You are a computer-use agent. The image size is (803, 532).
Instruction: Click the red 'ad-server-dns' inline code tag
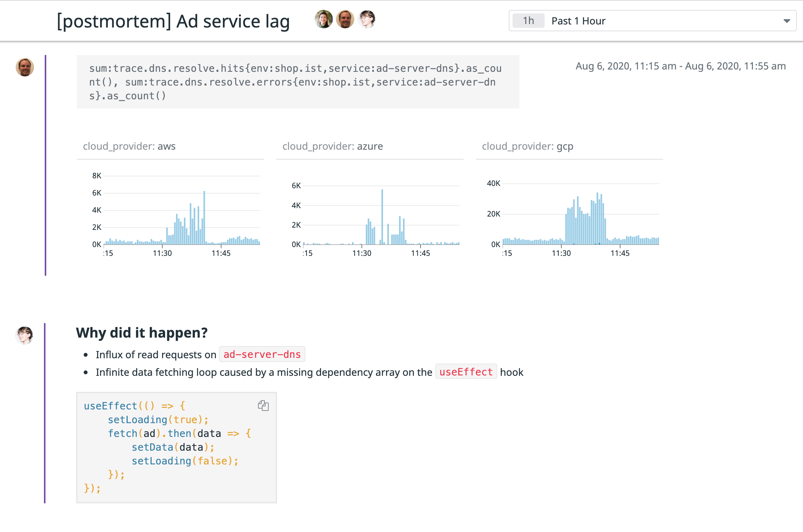262,354
